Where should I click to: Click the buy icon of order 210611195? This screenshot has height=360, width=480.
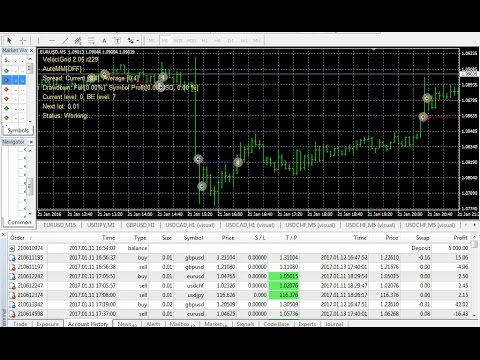[12, 257]
